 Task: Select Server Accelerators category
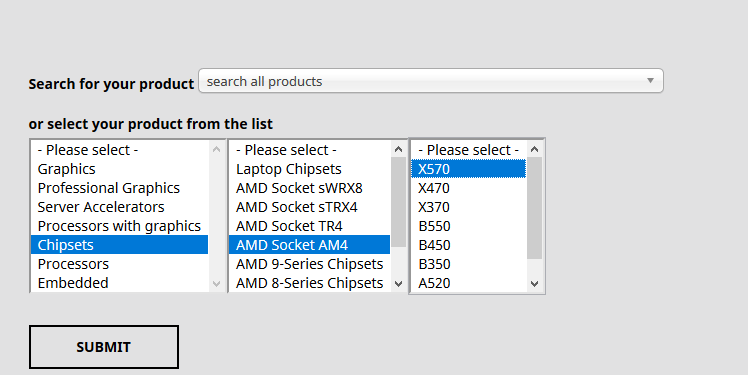coord(119,207)
